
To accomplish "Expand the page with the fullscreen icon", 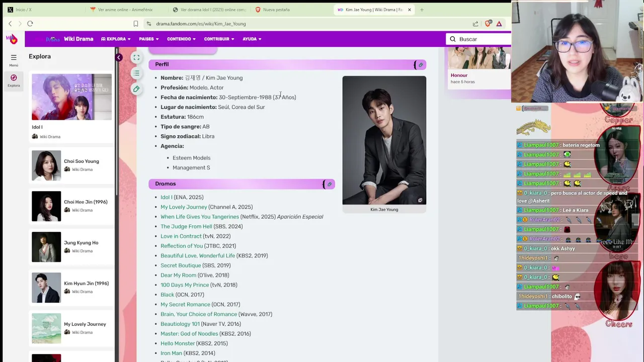I will 136,58.
